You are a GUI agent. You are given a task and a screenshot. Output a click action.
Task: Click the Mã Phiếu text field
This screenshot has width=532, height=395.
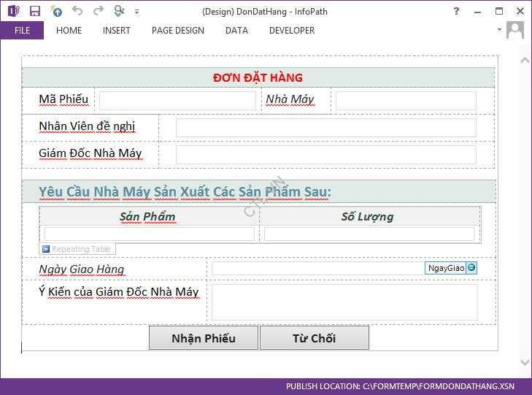pos(177,100)
